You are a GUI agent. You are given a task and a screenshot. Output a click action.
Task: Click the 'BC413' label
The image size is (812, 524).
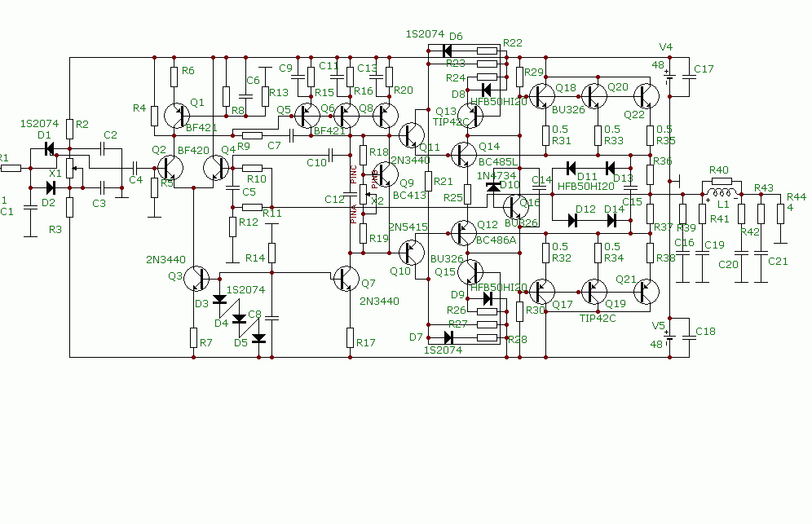[409, 196]
